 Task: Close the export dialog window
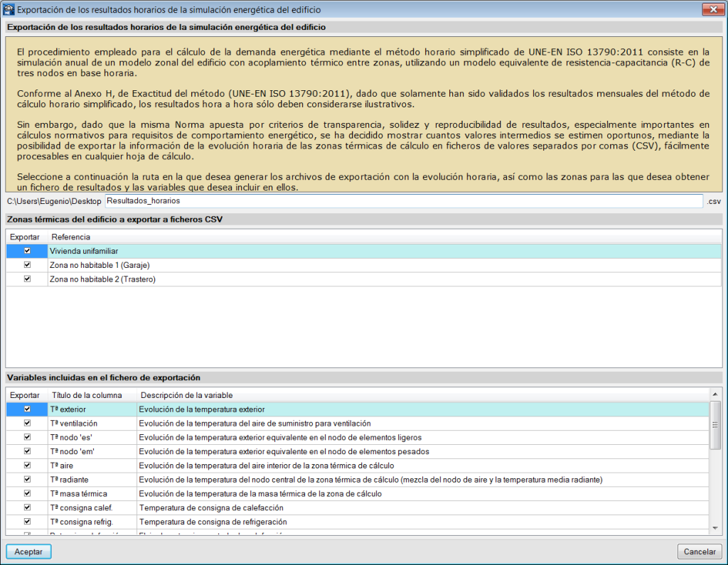[x=713, y=9]
